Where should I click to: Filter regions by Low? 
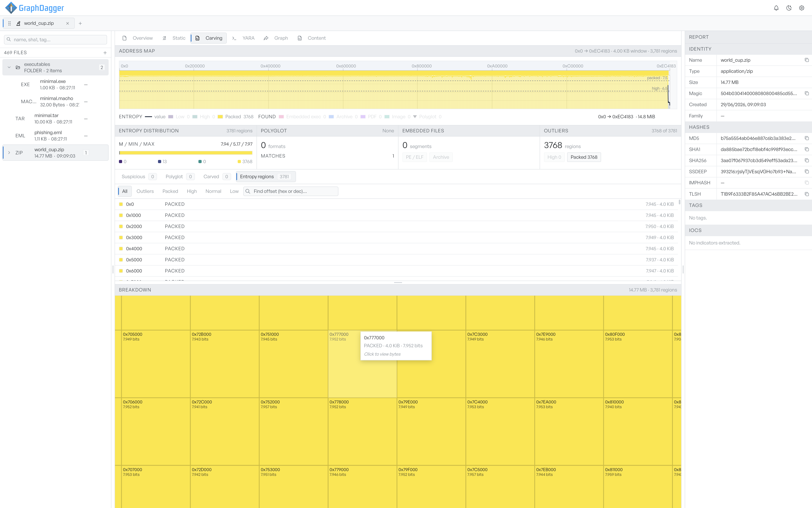click(234, 191)
